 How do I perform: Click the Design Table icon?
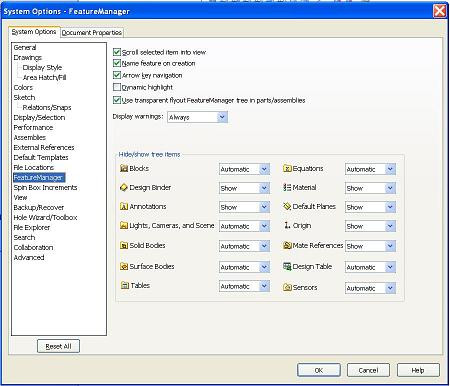(287, 266)
